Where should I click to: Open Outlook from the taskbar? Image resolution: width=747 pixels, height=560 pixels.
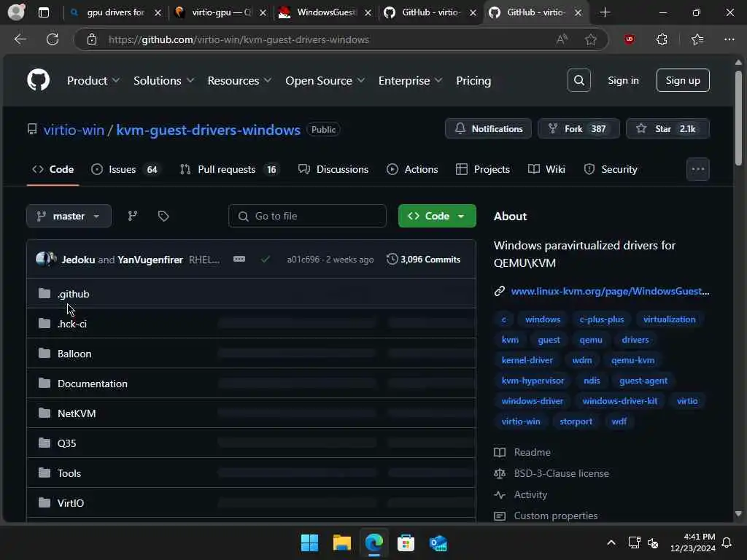[438, 542]
